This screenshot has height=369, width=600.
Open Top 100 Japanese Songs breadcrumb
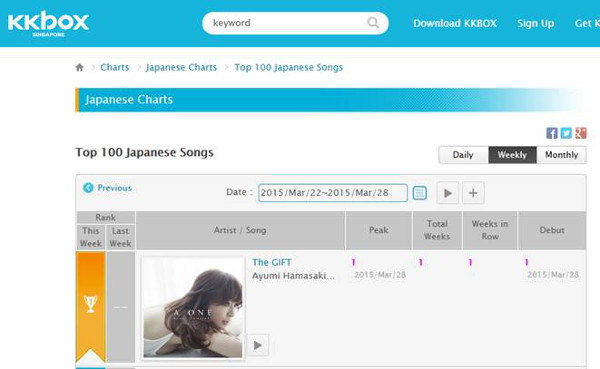(289, 67)
